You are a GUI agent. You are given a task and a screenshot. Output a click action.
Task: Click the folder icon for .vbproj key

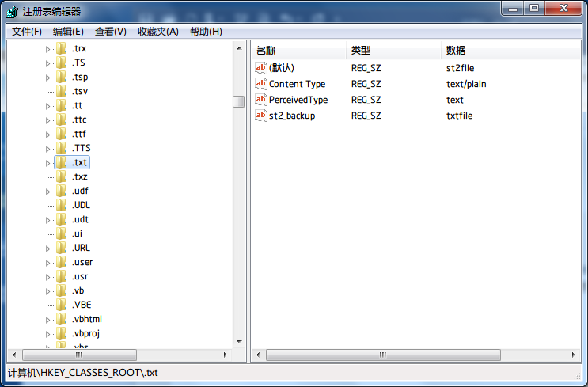[62, 333]
